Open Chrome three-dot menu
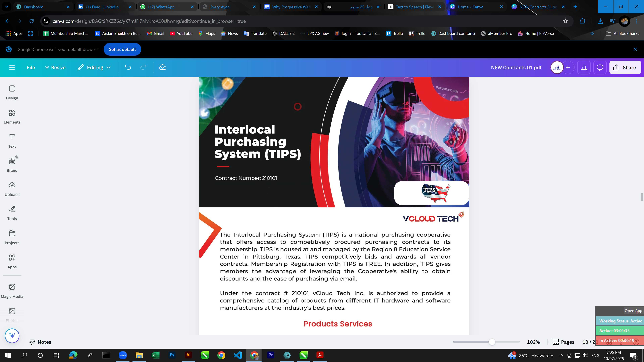The width and height of the screenshot is (644, 362). coord(636,21)
